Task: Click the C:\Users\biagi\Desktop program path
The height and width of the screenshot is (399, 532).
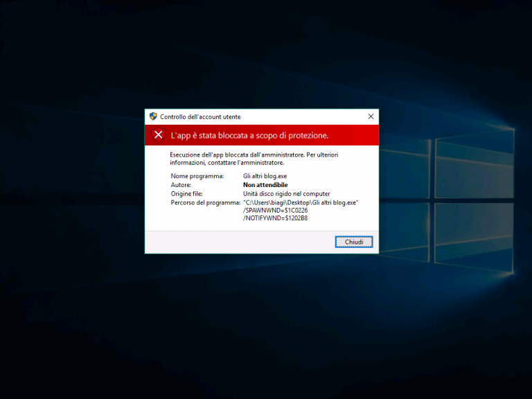Action: pyautogui.click(x=301, y=202)
